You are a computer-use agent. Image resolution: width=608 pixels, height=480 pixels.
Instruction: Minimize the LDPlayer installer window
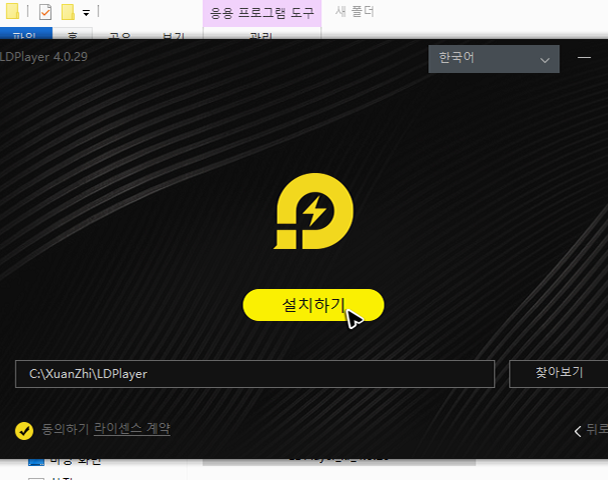pos(584,58)
